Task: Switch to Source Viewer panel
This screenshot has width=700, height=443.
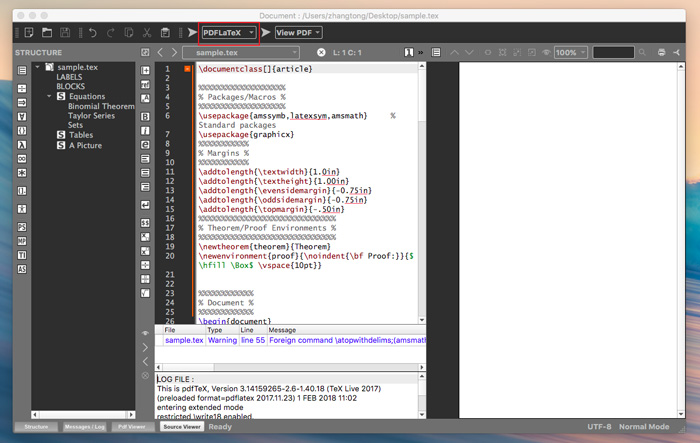Action: click(x=182, y=427)
